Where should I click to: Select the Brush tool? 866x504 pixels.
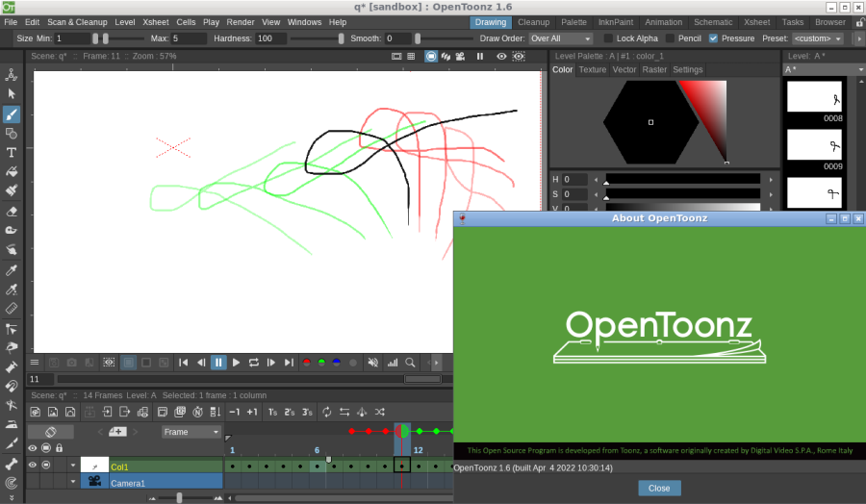click(x=11, y=114)
